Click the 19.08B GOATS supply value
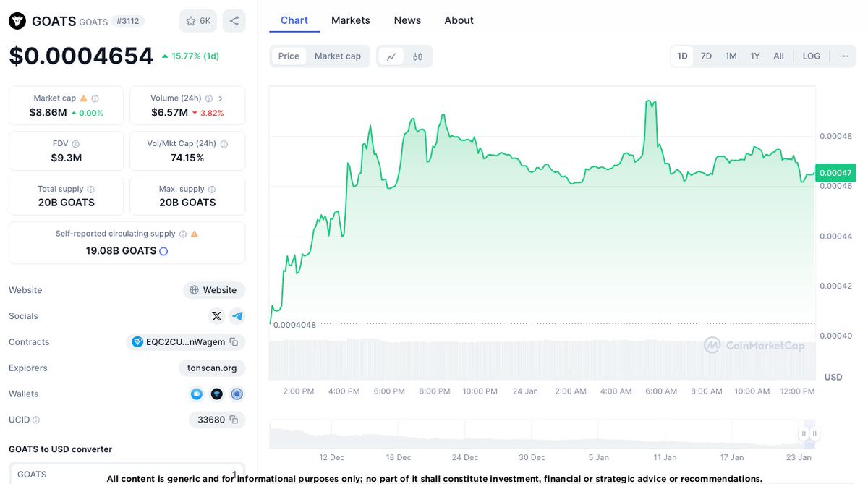The height and width of the screenshot is (484, 868). coord(121,251)
